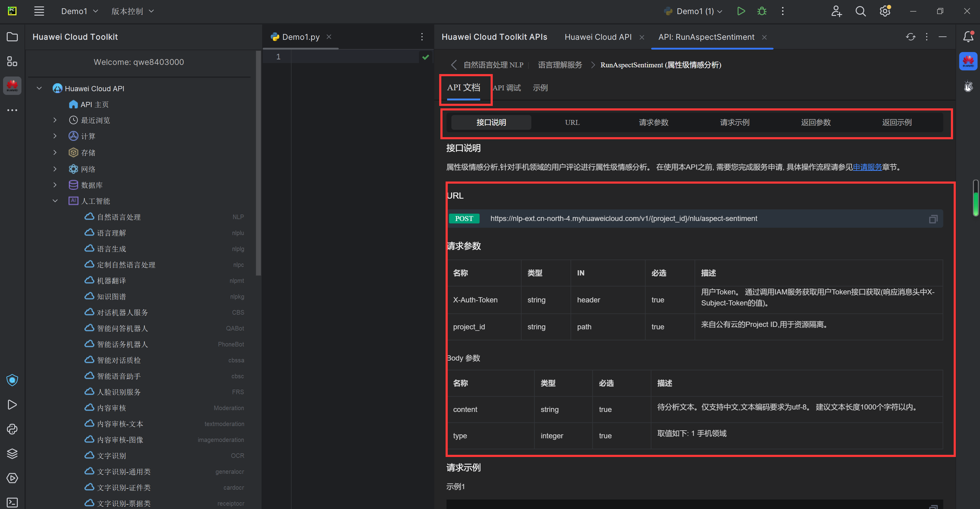Screen dimensions: 980x509
Task: Open the Python Console tool window
Action: point(12,429)
